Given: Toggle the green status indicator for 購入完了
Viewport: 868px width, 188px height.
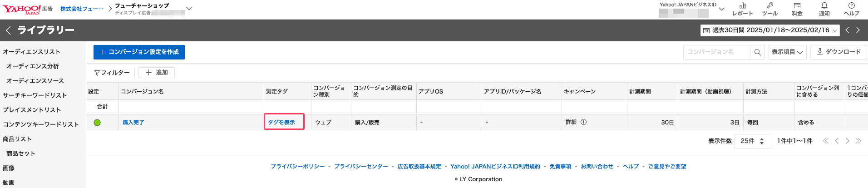Looking at the screenshot, I should [x=97, y=122].
